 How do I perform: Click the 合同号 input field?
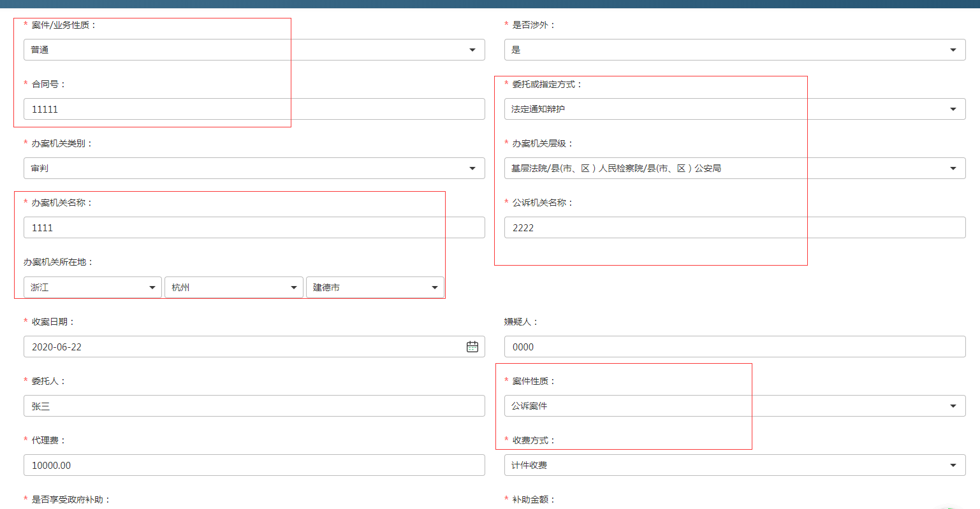pos(254,109)
